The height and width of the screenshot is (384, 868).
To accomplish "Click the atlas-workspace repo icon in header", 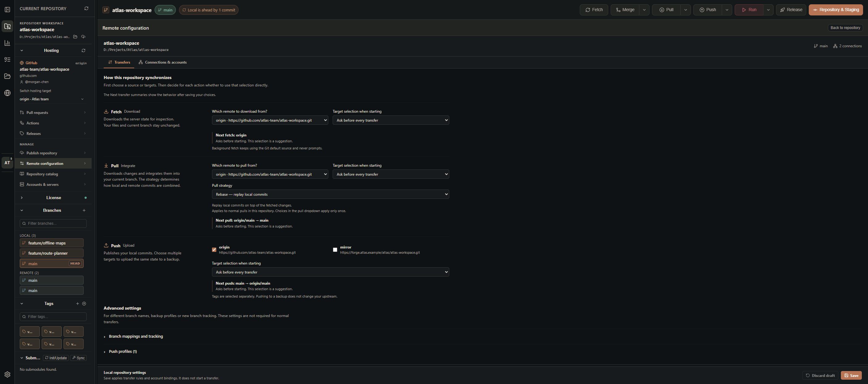I will (106, 10).
